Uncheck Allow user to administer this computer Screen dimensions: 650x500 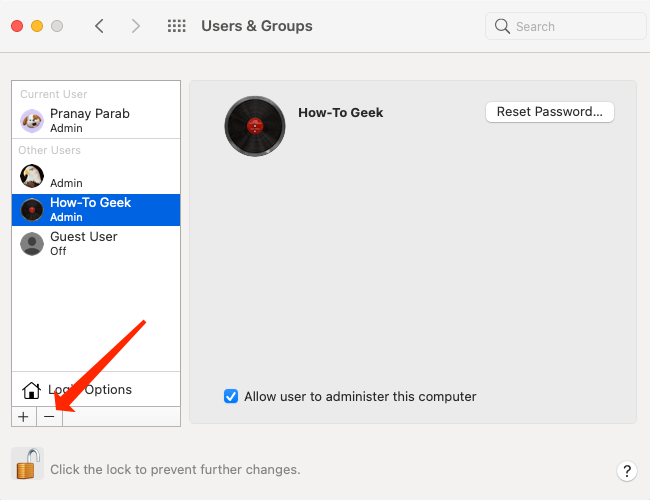click(x=231, y=396)
